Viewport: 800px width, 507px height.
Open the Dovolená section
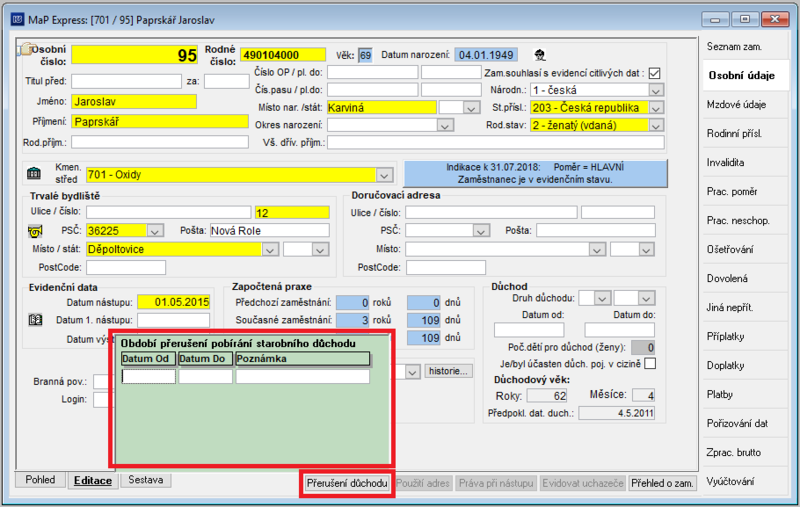745,278
